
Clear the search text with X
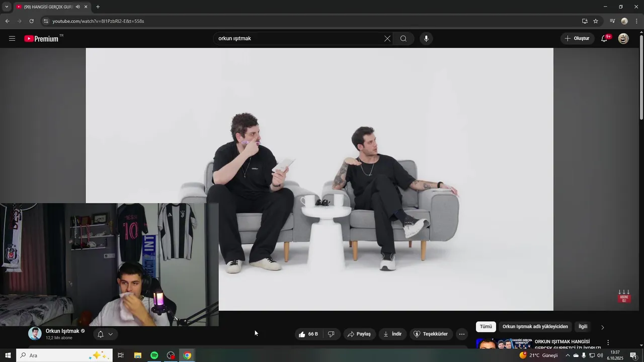(387, 39)
